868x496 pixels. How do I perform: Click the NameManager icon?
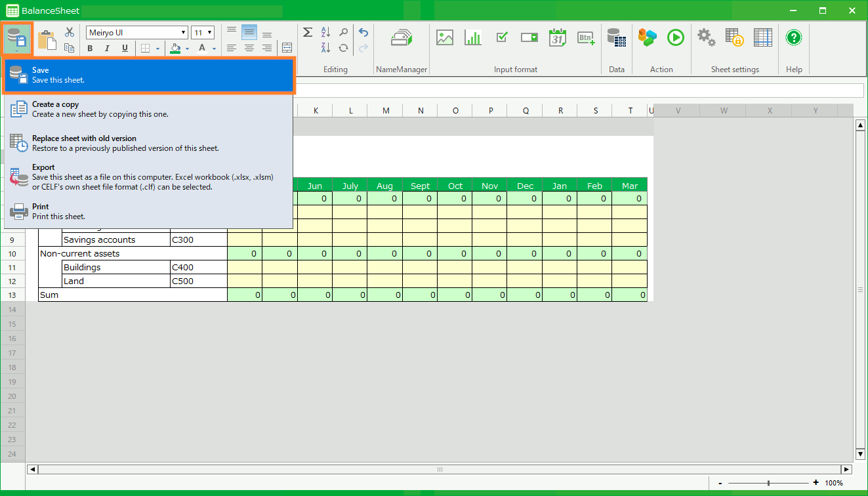tap(401, 38)
